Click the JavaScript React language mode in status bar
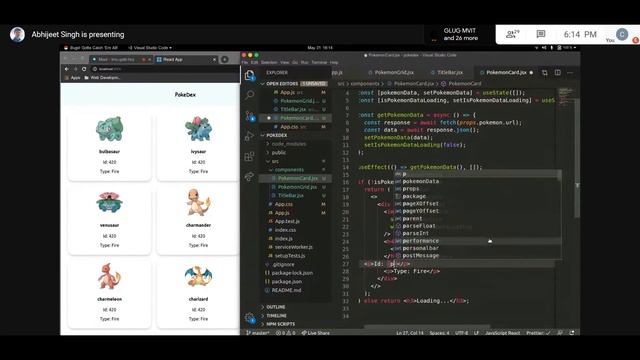 point(502,333)
